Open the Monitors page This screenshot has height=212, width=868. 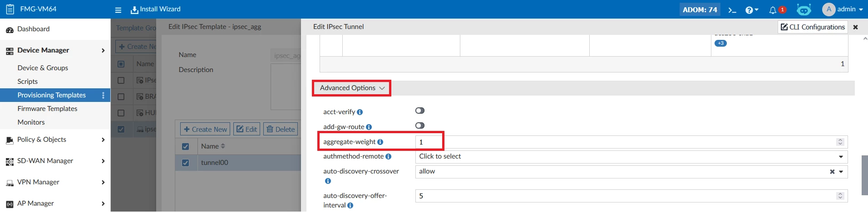point(31,122)
